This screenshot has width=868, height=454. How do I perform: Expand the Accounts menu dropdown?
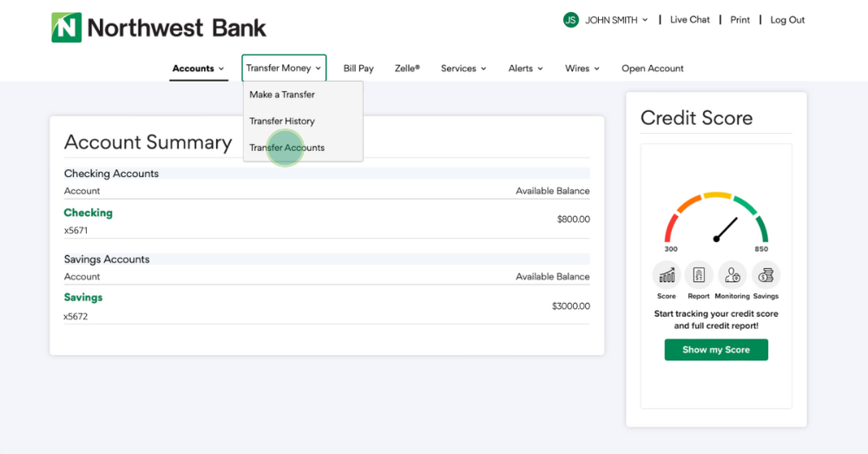click(x=198, y=69)
